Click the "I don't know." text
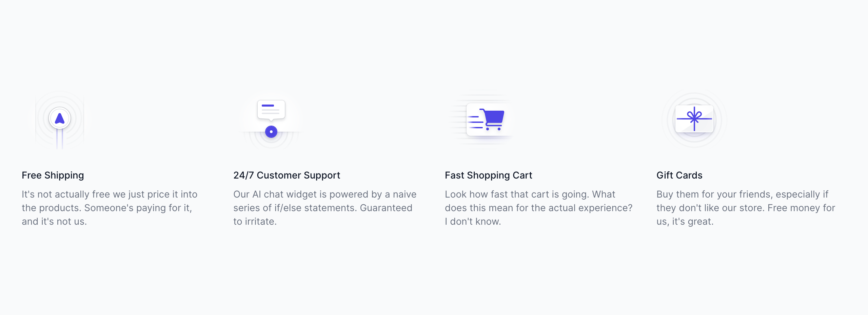Screen dimensions: 868x315 473,221
